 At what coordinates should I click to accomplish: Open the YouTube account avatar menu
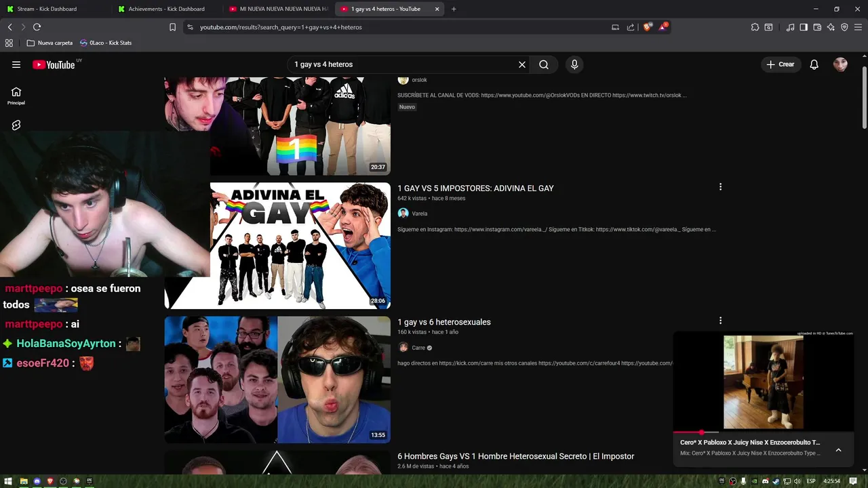point(840,64)
